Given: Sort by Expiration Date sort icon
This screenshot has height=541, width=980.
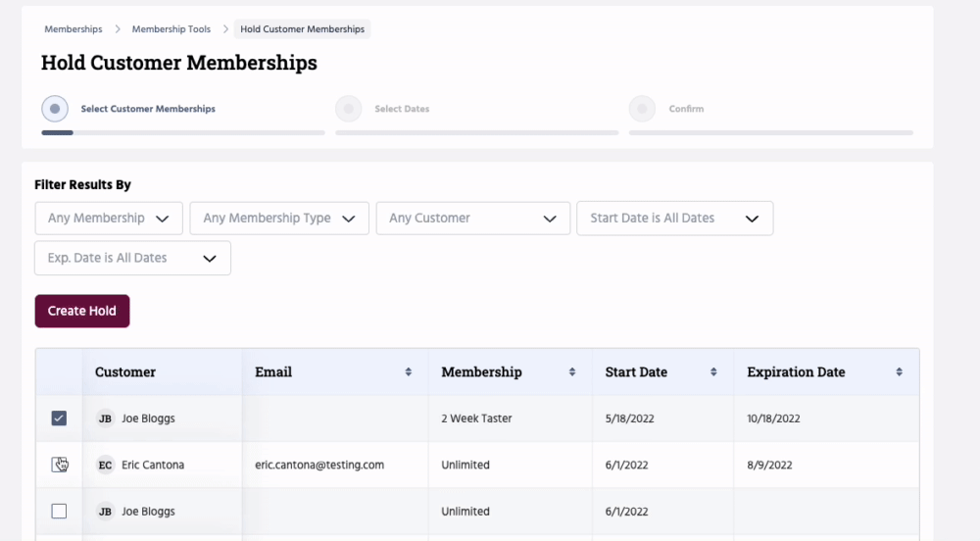Looking at the screenshot, I should pyautogui.click(x=899, y=372).
